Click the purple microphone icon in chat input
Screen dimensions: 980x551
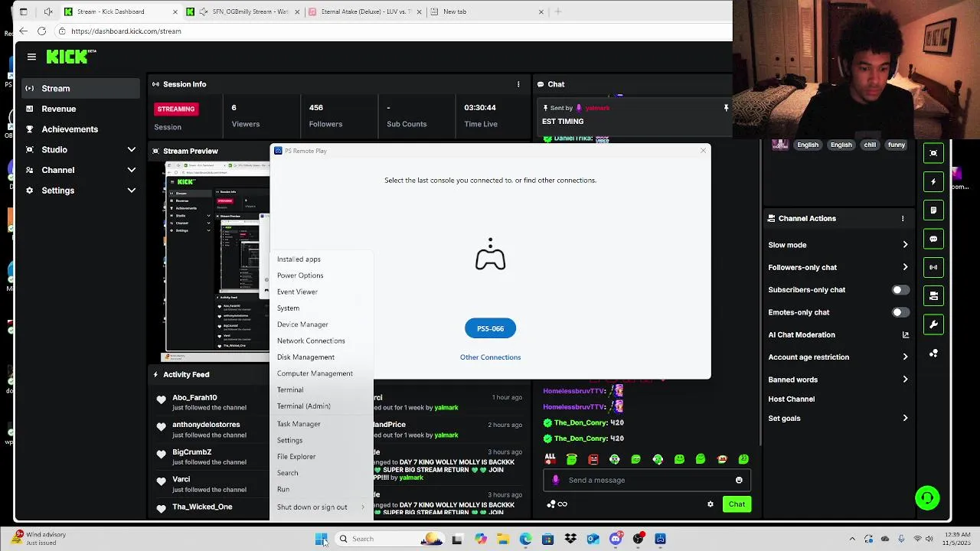(x=556, y=480)
